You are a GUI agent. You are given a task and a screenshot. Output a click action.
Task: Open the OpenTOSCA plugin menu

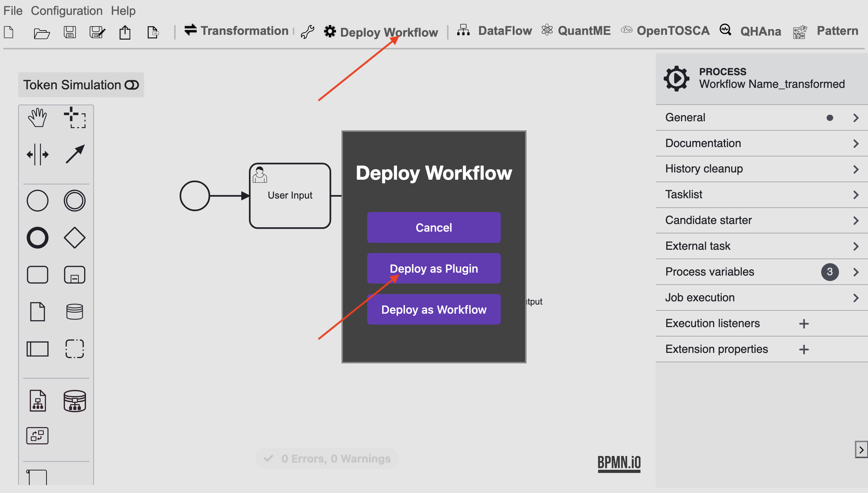665,31
